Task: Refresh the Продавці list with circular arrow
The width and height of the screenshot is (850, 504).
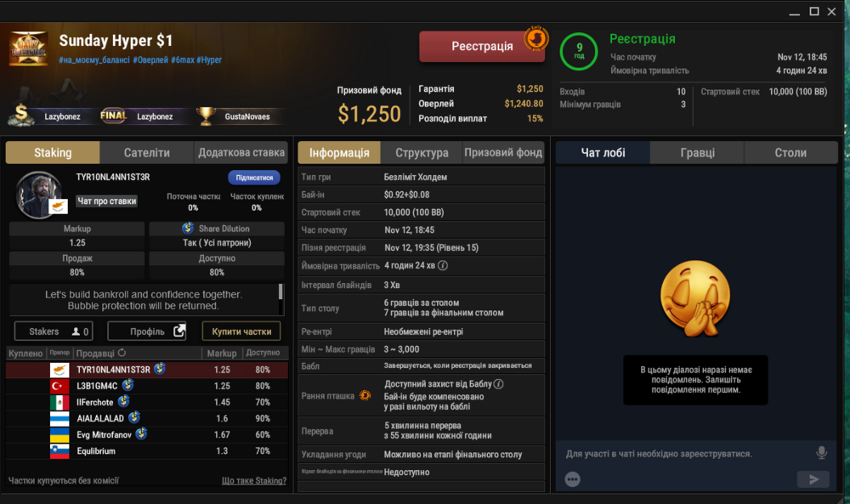Action: click(x=122, y=353)
